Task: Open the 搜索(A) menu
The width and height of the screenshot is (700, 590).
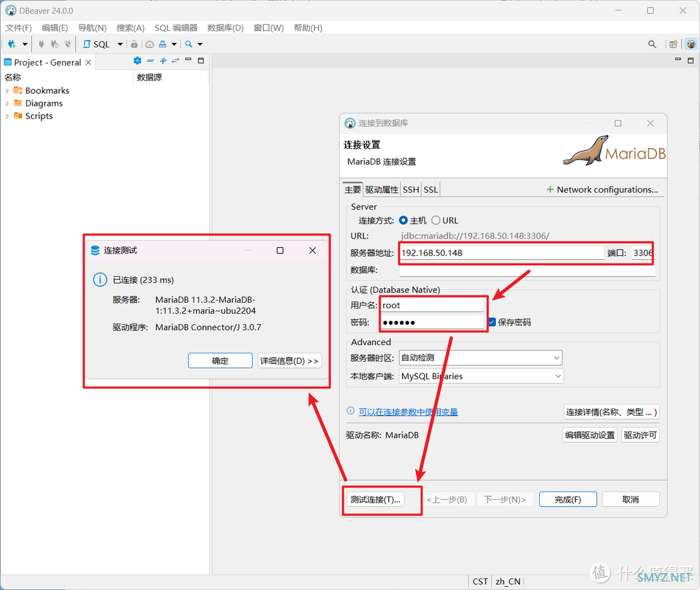Action: coord(130,28)
